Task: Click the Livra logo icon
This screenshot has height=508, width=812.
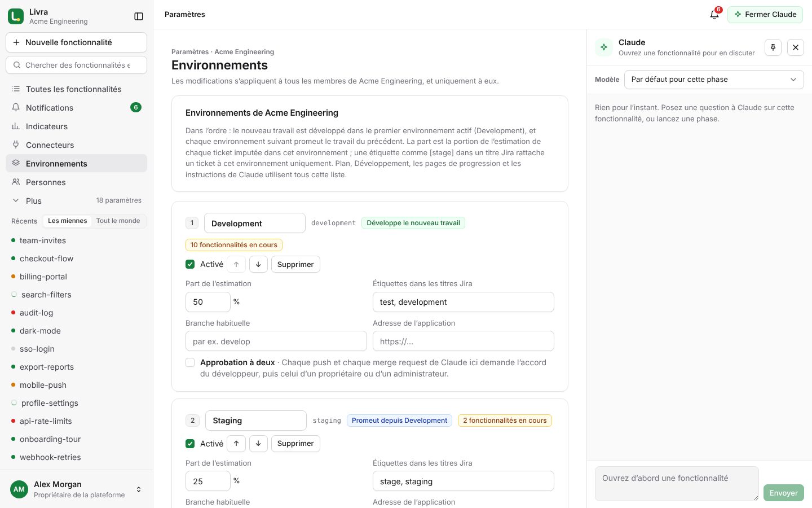Action: coord(16,16)
